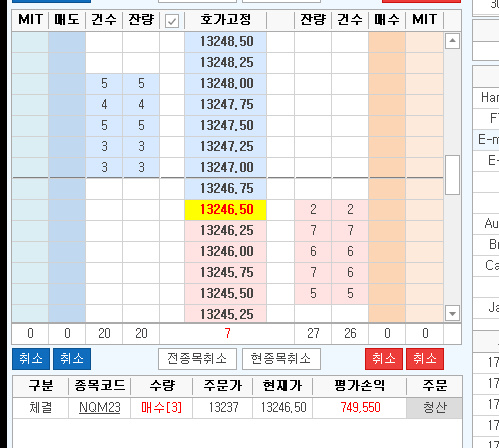The height and width of the screenshot is (448, 499).
Task: Click the 전종목취소 button
Action: (x=197, y=359)
